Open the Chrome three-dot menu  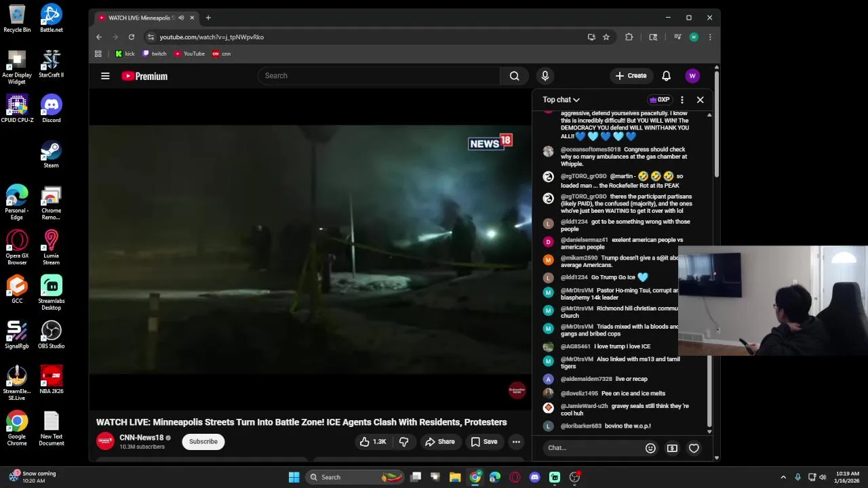[710, 37]
